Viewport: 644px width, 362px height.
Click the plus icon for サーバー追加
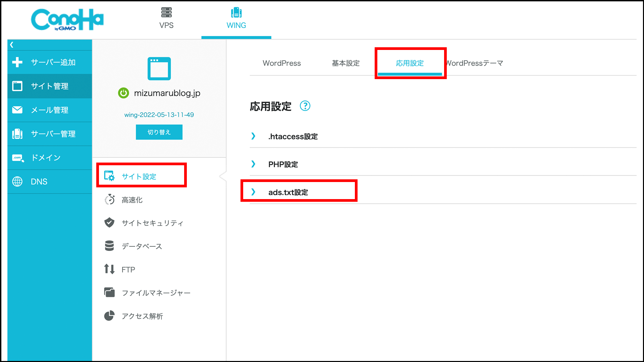click(17, 62)
